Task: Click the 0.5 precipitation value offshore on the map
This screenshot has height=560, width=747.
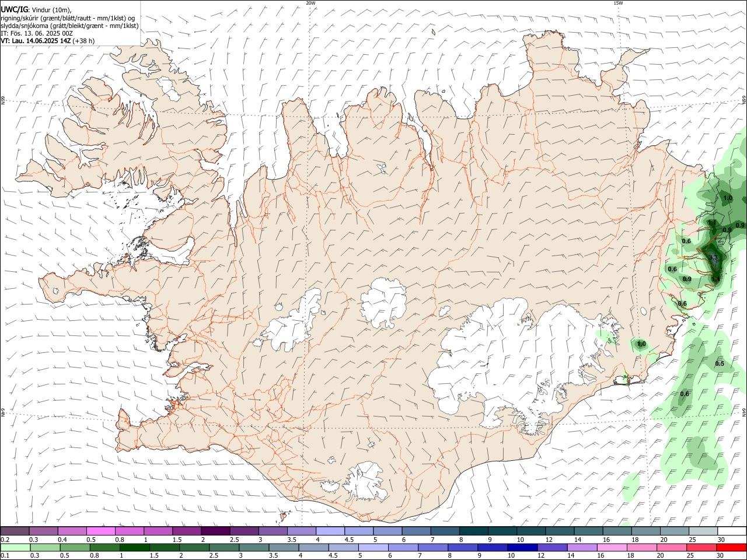Action: pos(720,363)
